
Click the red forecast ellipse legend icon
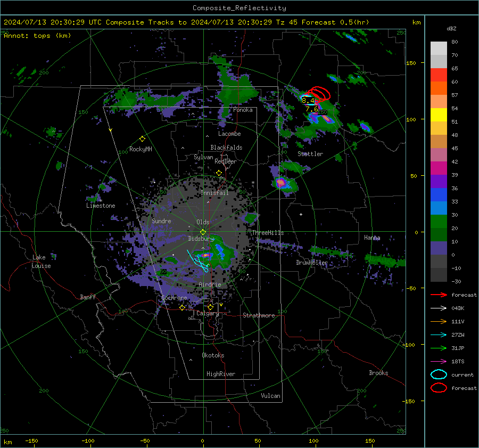coord(439,388)
